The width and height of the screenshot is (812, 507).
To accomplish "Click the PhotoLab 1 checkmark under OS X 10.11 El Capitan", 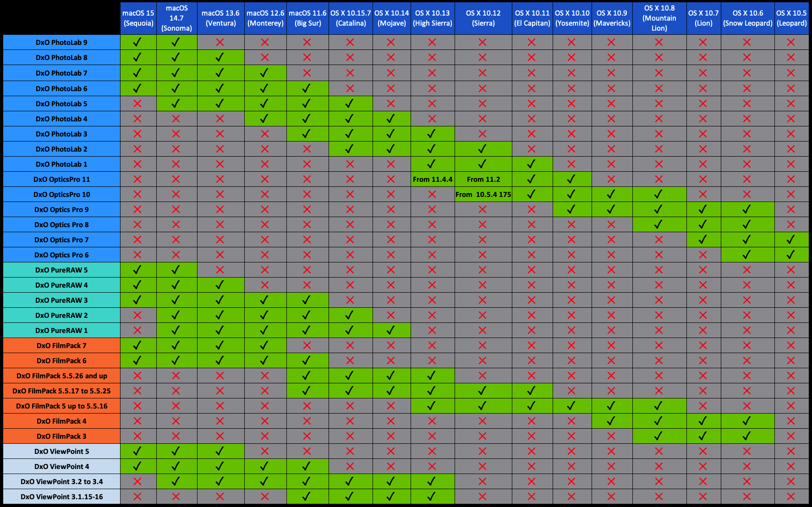I will click(x=532, y=164).
